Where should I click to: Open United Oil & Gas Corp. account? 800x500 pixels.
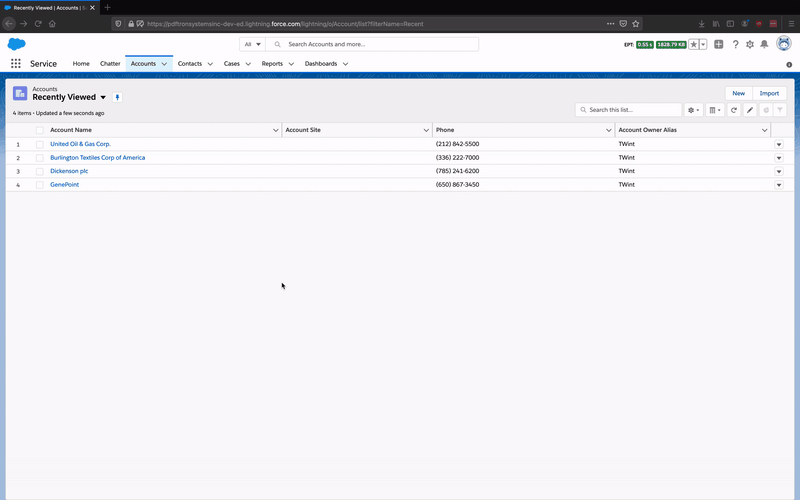point(80,144)
